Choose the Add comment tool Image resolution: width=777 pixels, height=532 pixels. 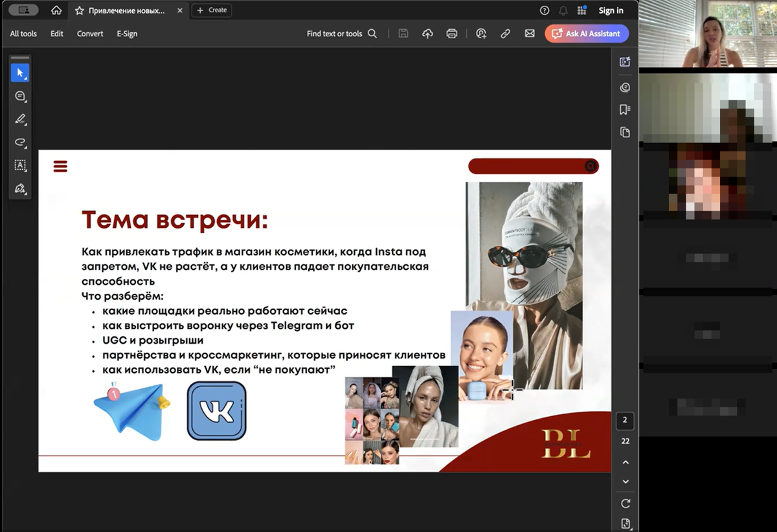[19, 96]
